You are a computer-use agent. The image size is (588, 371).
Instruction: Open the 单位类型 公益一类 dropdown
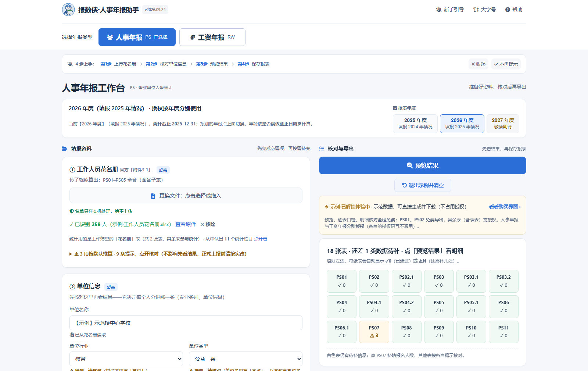click(x=245, y=359)
